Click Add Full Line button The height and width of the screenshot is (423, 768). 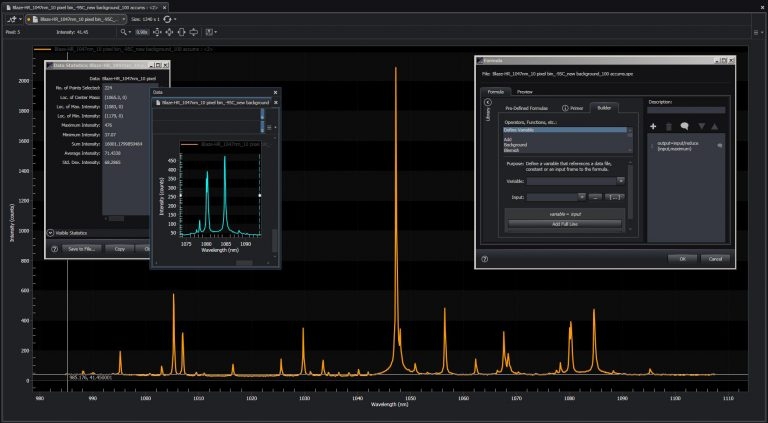click(565, 224)
